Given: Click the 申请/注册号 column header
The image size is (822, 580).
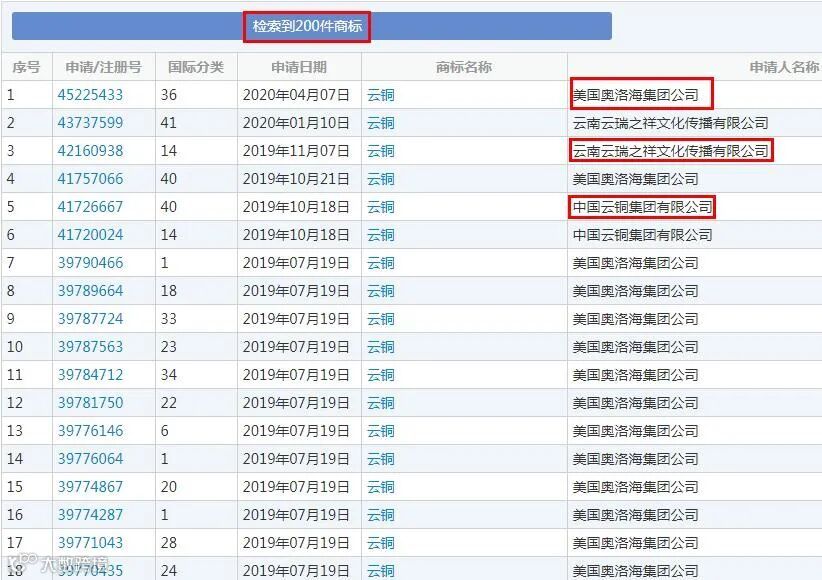Looking at the screenshot, I should 104,67.
